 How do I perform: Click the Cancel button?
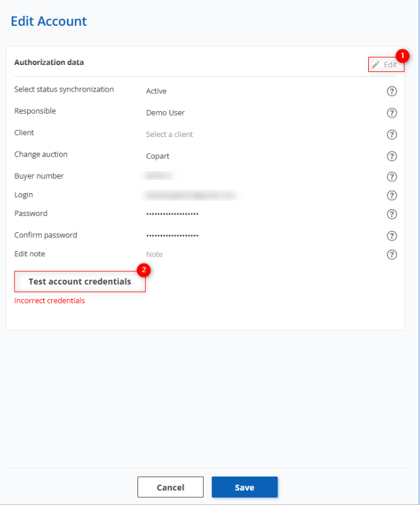[170, 487]
